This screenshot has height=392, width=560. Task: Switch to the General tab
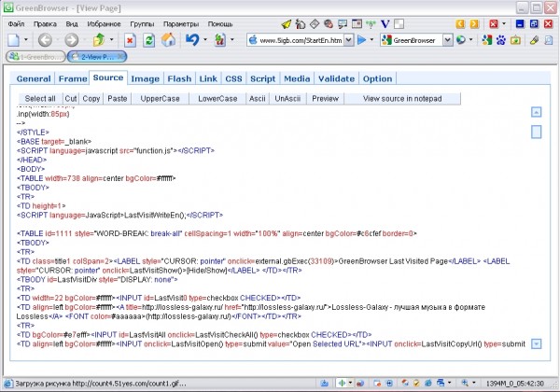(34, 78)
